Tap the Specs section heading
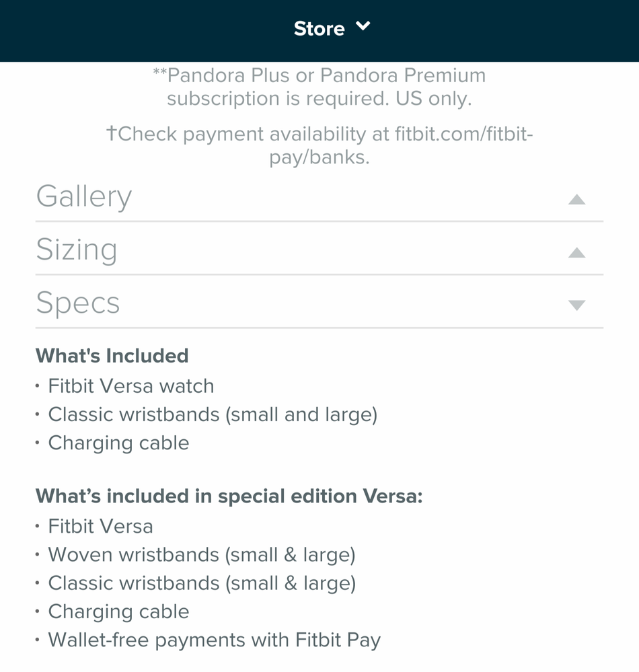 pos(78,303)
